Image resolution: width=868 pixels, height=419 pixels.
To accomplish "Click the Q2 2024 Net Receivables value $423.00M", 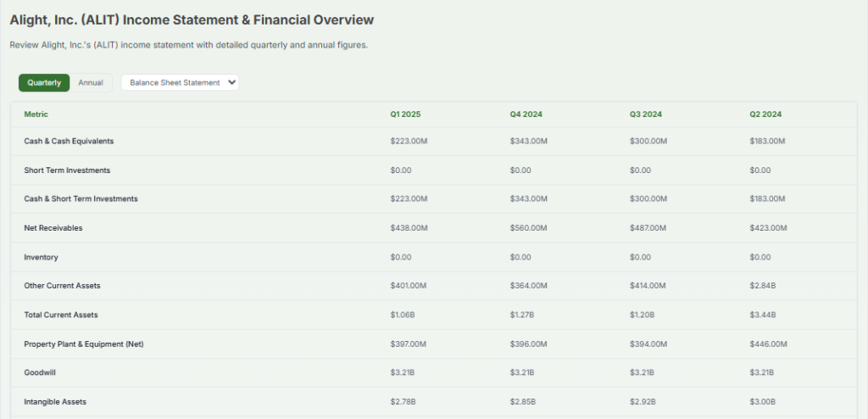I will [768, 228].
